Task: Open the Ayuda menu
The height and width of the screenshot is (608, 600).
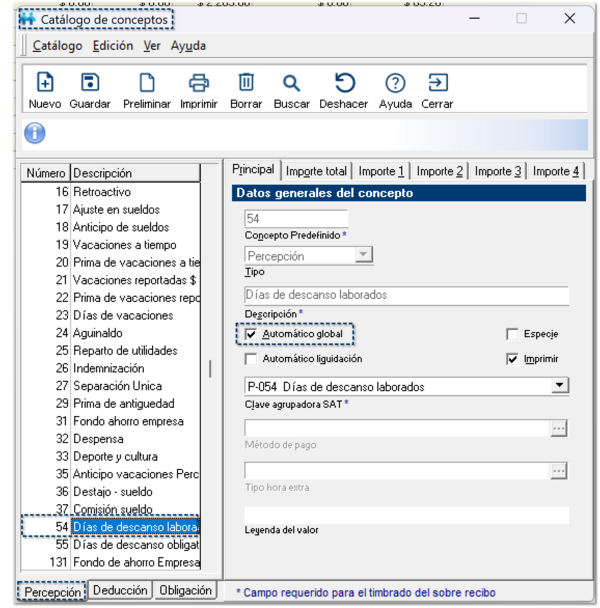Action: tap(188, 46)
